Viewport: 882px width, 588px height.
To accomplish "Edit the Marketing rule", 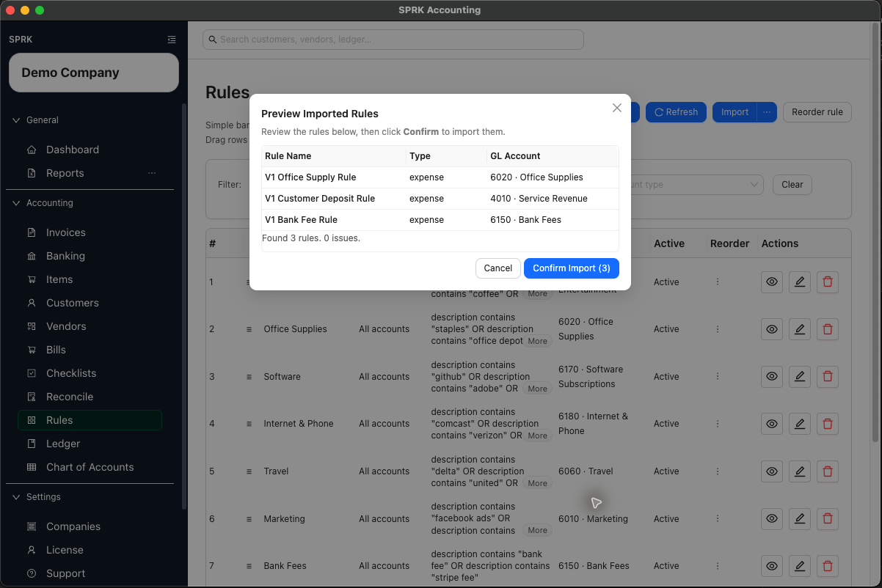I will pyautogui.click(x=800, y=519).
